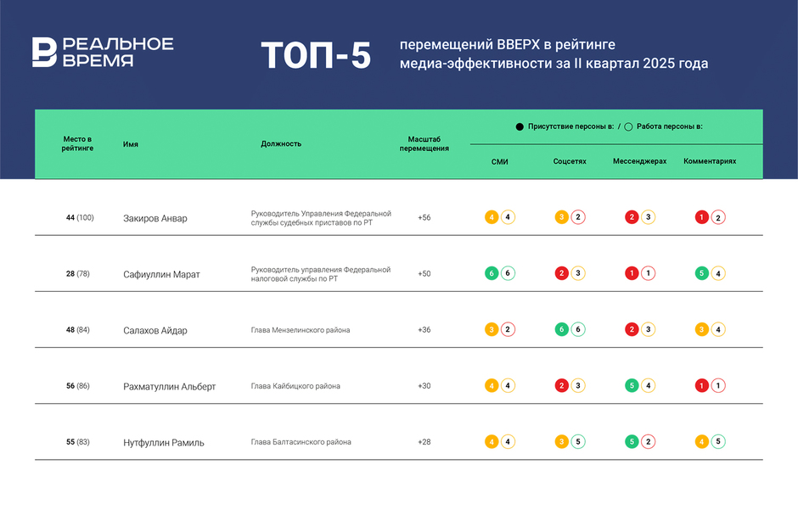Viewport: 798px width, 532px height.
Task: Click outlined green 5 Комментариях badge for Нутфуллин Рамиль
Action: [718, 441]
